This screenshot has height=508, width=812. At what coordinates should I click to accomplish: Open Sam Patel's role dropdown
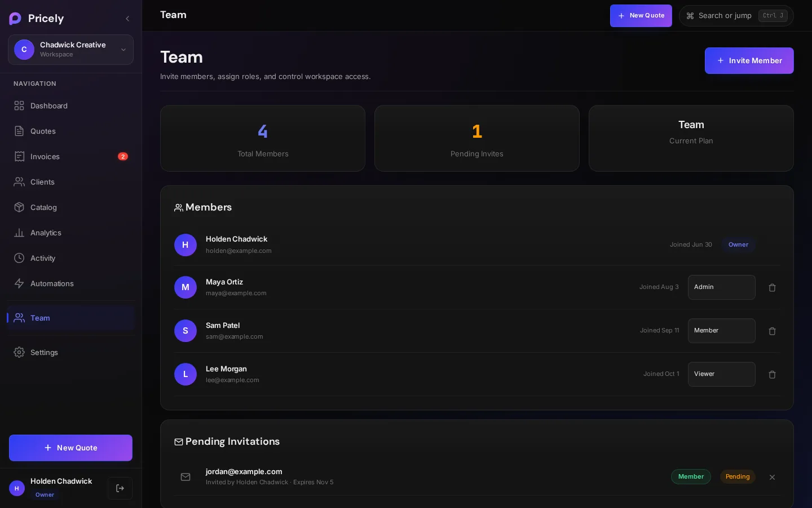click(x=721, y=331)
